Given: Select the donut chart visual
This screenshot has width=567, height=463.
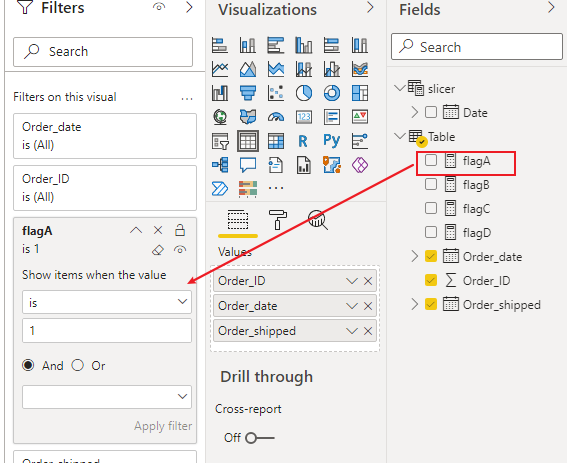Looking at the screenshot, I should tap(332, 93).
